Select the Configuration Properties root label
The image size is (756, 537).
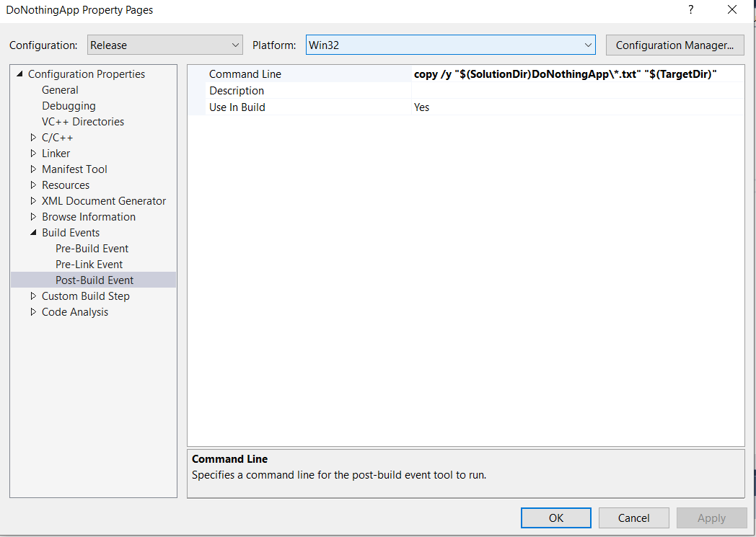(x=87, y=74)
